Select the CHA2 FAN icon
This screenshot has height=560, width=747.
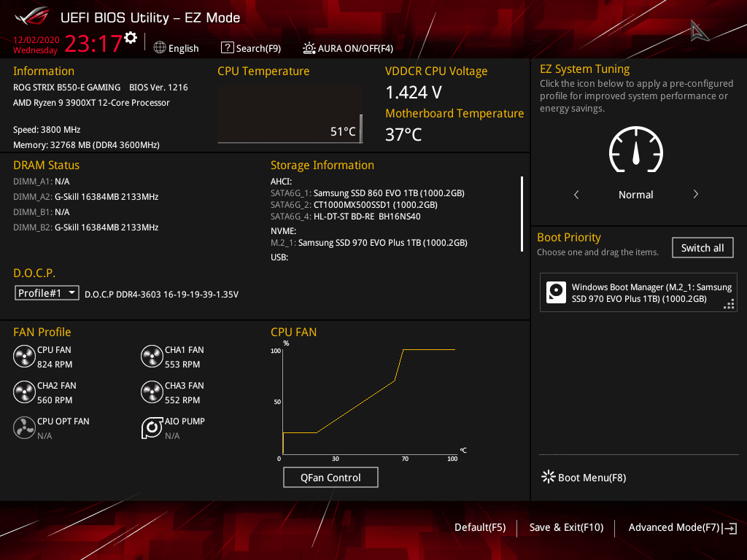[24, 392]
